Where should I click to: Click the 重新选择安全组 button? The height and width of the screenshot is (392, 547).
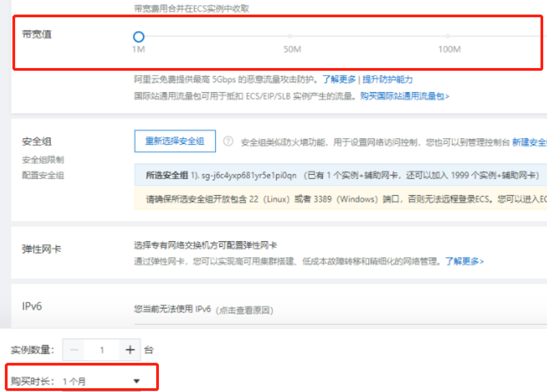tap(175, 141)
